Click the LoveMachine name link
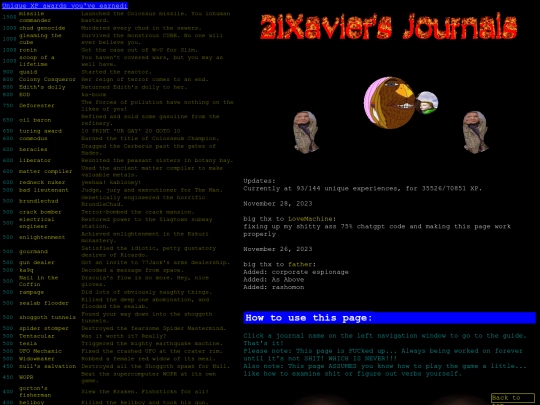This screenshot has height=405, width=540. click(310, 219)
